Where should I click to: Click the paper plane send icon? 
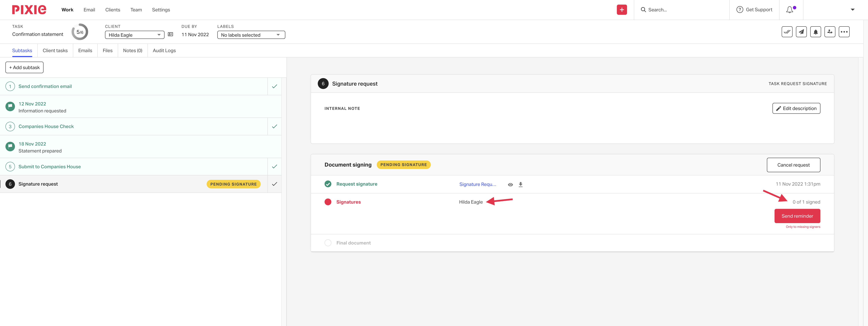coord(801,32)
